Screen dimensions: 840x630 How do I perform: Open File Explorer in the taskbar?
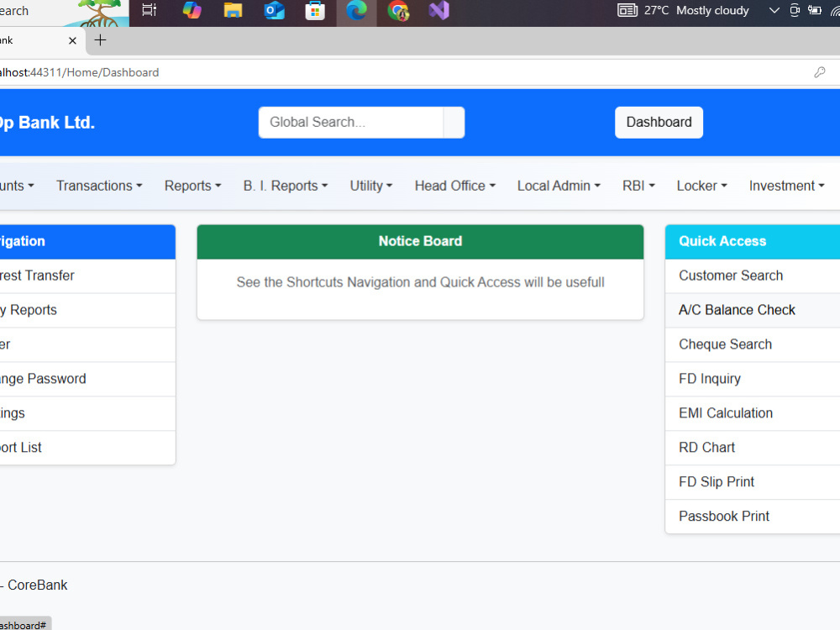pyautogui.click(x=233, y=10)
